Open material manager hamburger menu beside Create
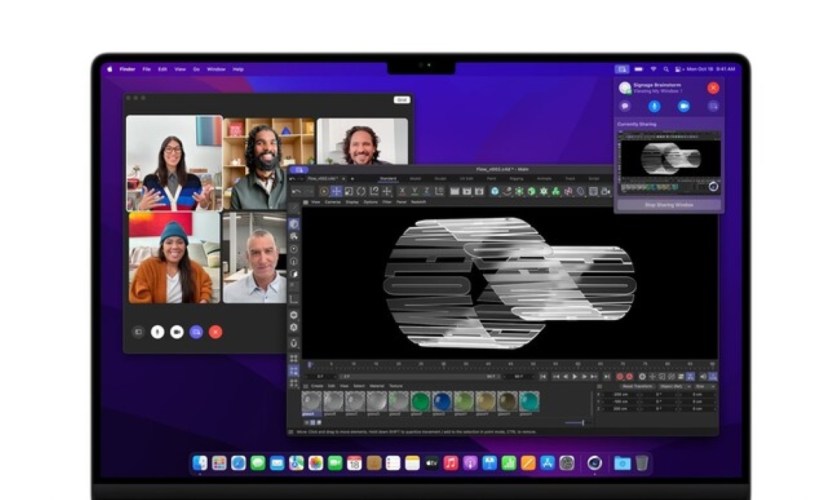This screenshot has height=500, width=840. tap(305, 386)
